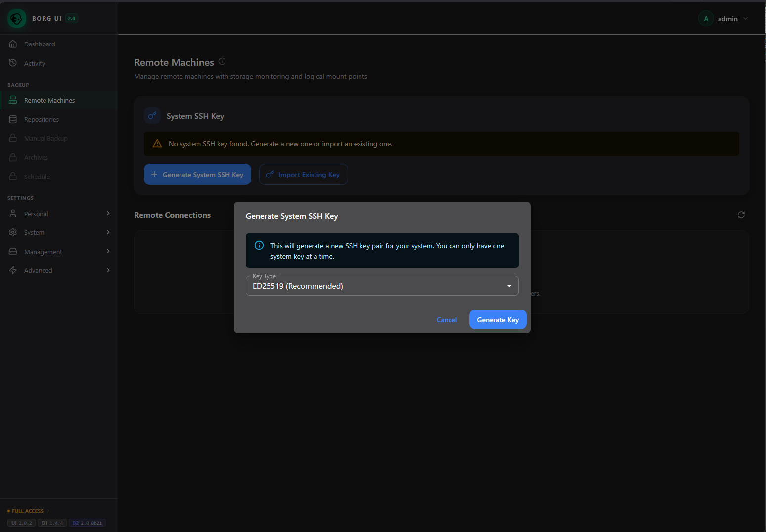The image size is (766, 532).
Task: Click the Generate Key button
Action: (497, 319)
